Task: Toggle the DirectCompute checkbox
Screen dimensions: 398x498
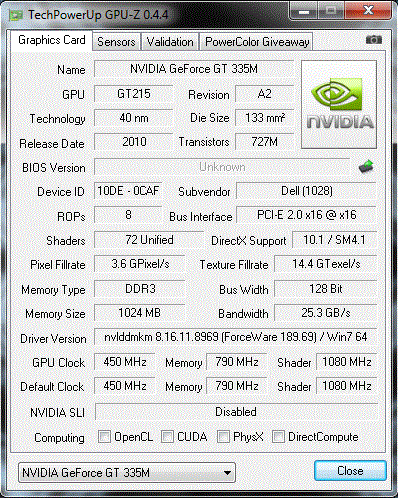Action: 278,437
